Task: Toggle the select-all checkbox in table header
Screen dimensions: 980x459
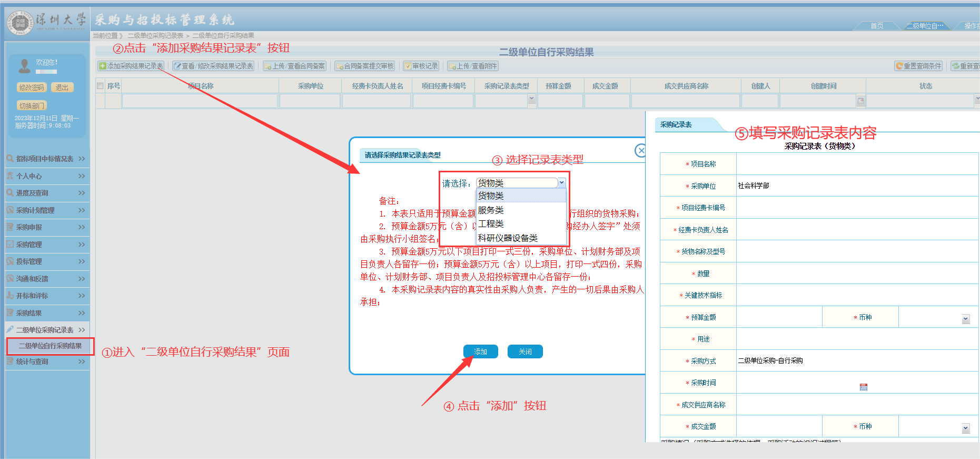Action: [100, 86]
